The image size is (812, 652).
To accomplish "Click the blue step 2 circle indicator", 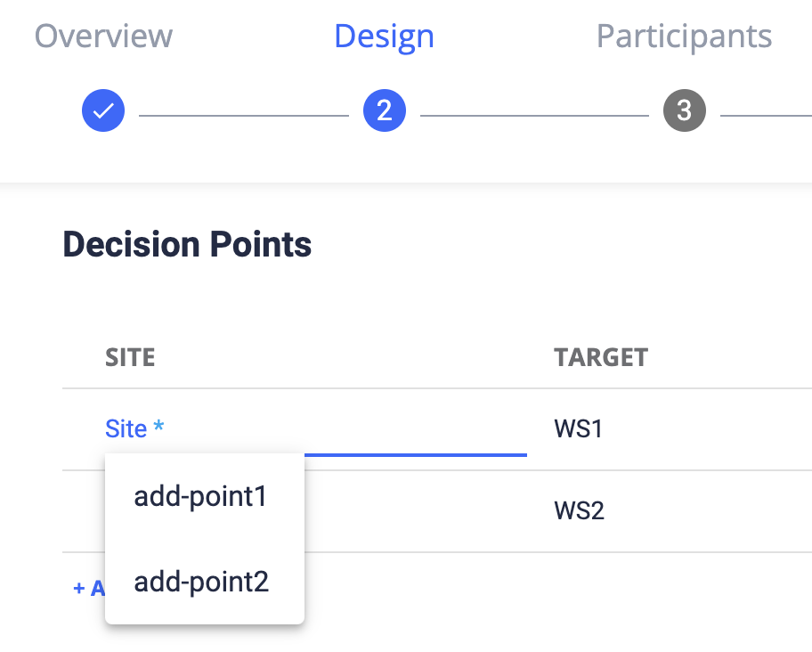I will tap(385, 110).
